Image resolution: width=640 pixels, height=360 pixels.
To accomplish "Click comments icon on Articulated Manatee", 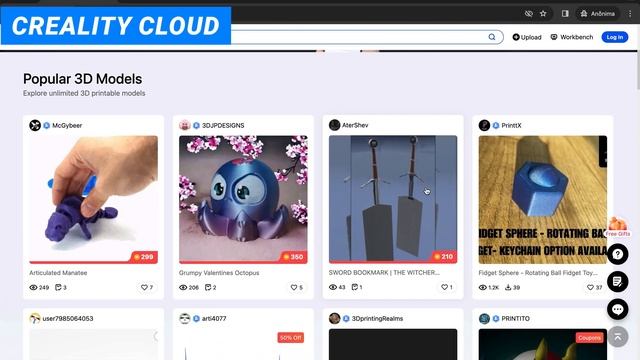I will click(58, 287).
